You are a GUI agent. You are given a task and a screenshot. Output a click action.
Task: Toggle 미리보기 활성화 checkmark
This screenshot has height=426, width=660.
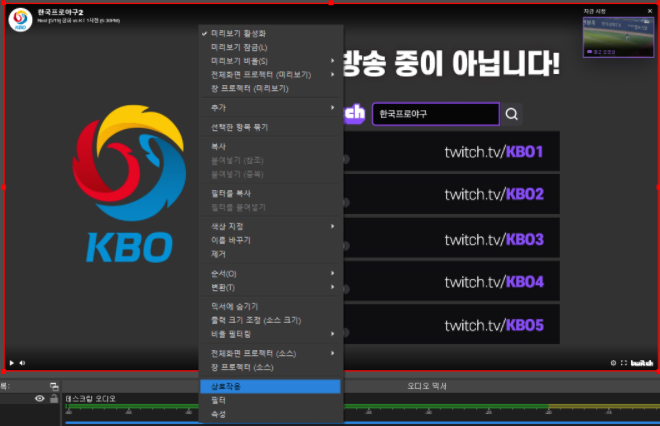tap(270, 33)
